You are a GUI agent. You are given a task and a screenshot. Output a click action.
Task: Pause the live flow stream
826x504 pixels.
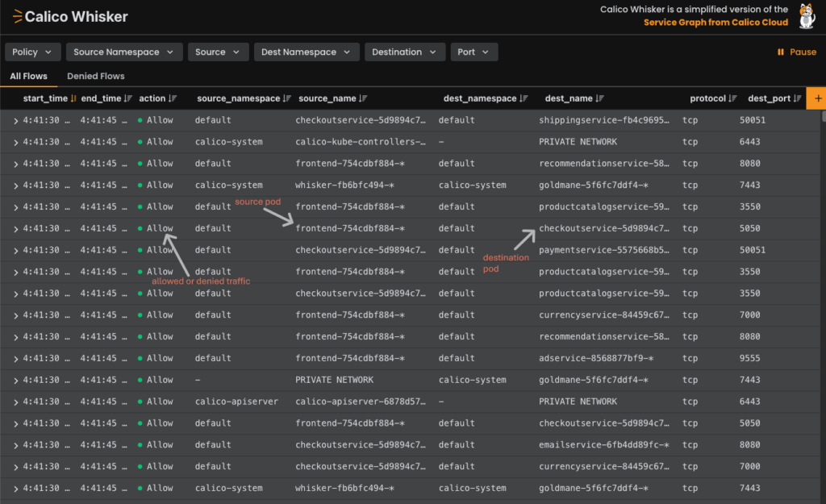(x=796, y=52)
